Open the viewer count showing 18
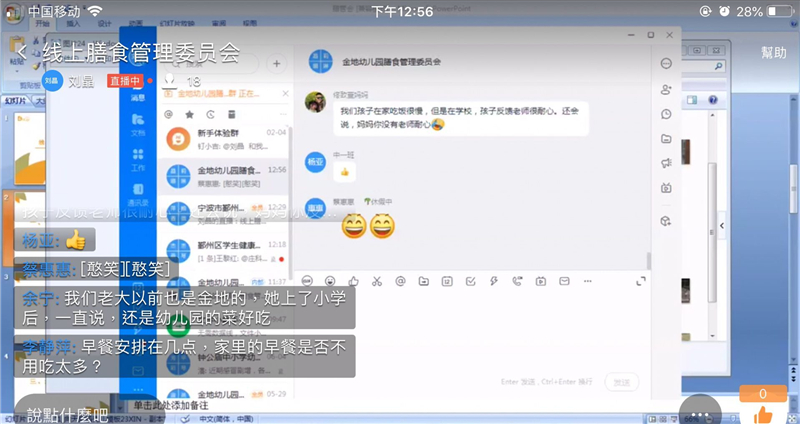This screenshot has height=424, width=800. [x=182, y=81]
